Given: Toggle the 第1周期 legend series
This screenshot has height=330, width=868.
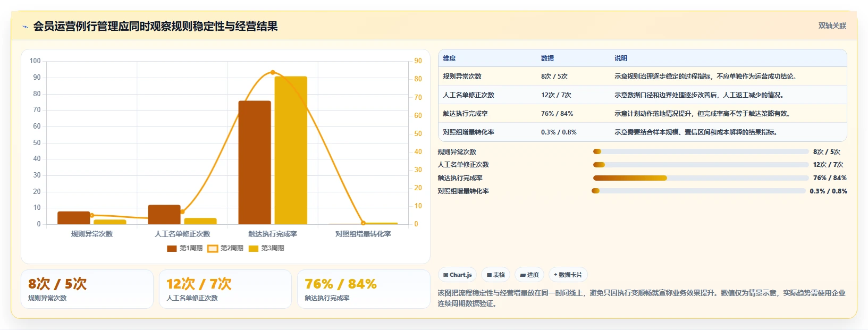Looking at the screenshot, I should [x=184, y=248].
